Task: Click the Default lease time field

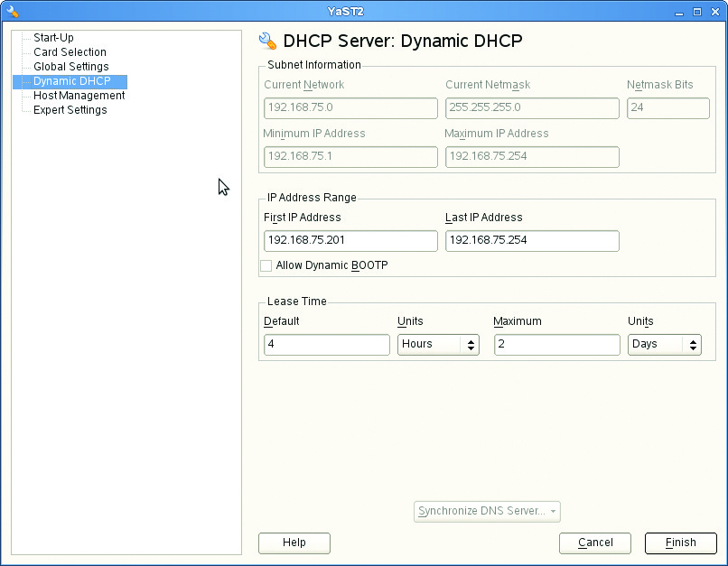Action: click(x=327, y=344)
